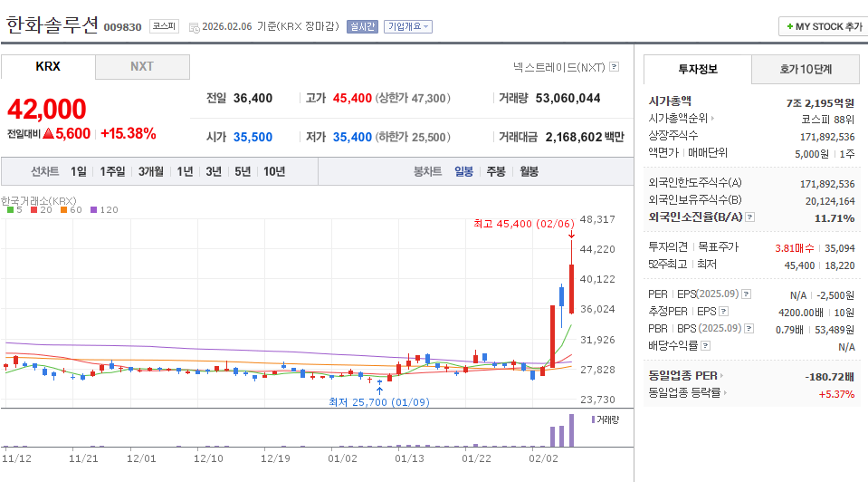The width and height of the screenshot is (868, 482).
Task: Click the green 5-day moving average swatch
Action: point(11,210)
